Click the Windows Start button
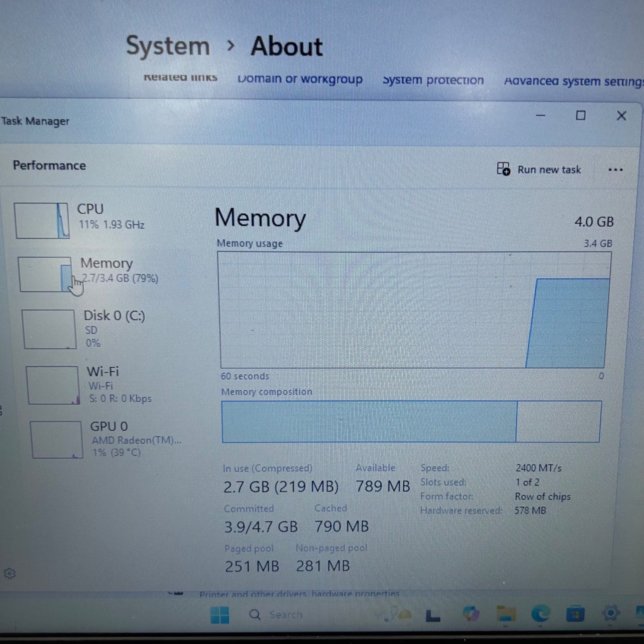 click(x=220, y=615)
